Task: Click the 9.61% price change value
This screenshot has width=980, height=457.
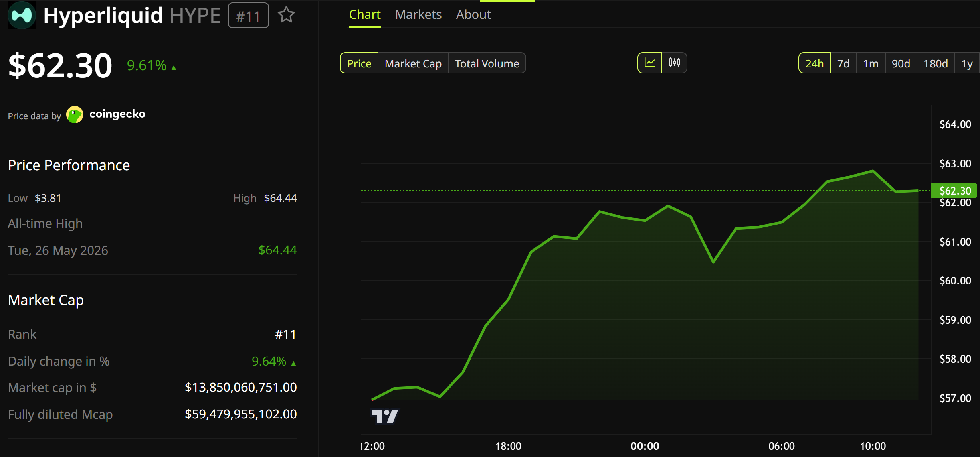Action: pos(147,65)
